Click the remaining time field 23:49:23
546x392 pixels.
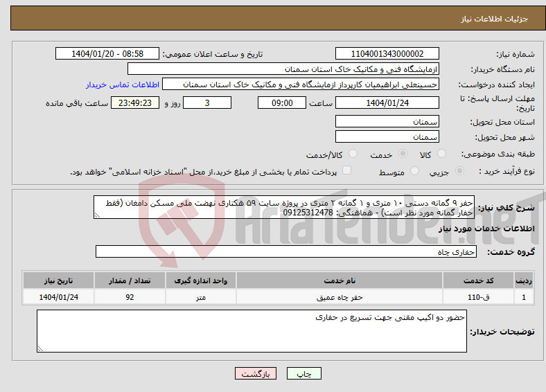pyautogui.click(x=135, y=103)
